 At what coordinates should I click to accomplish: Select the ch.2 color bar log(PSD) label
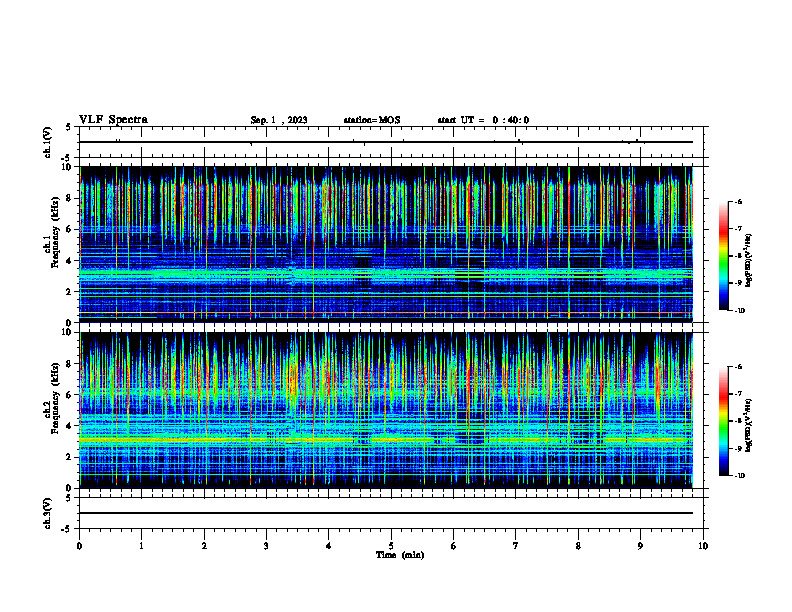[748, 425]
